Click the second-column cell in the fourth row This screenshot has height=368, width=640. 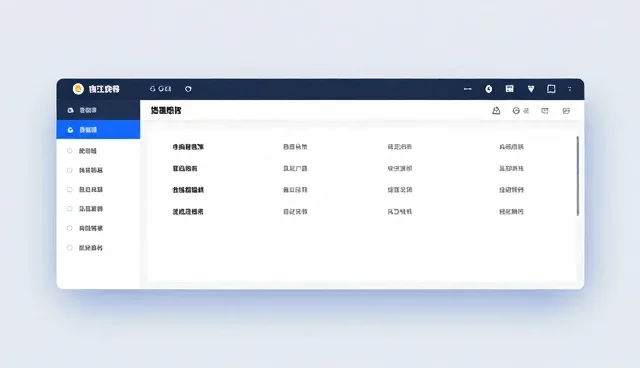pyautogui.click(x=295, y=212)
